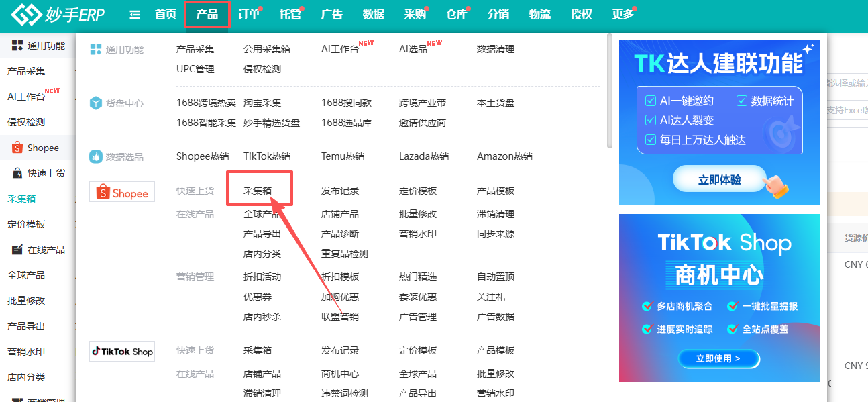The width and height of the screenshot is (868, 402).
Task: Open 广告数据 link
Action: (496, 317)
